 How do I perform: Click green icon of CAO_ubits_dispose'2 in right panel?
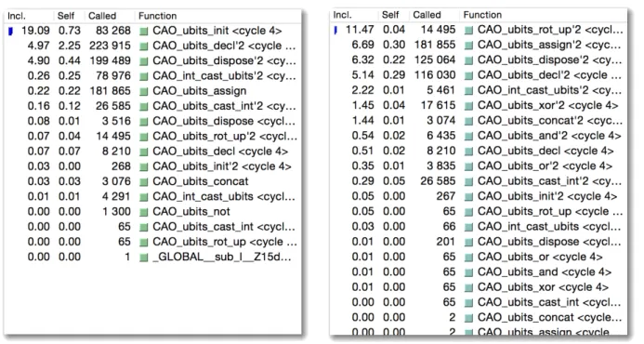(468, 60)
